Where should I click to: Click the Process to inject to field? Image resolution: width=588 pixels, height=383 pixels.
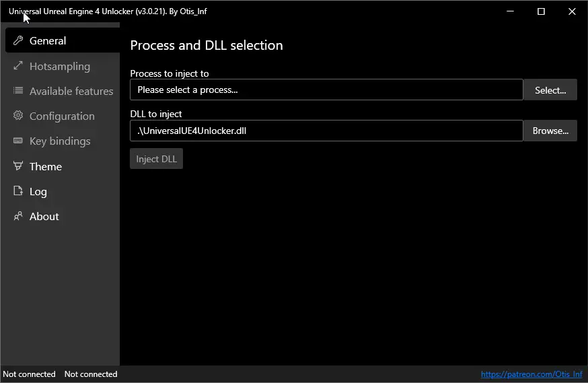[326, 90]
